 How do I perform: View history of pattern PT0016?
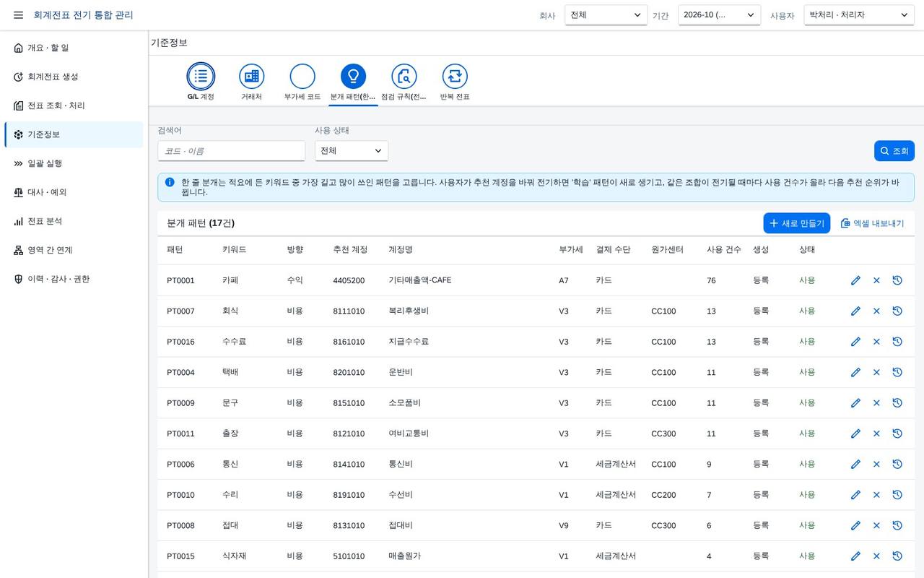point(897,342)
